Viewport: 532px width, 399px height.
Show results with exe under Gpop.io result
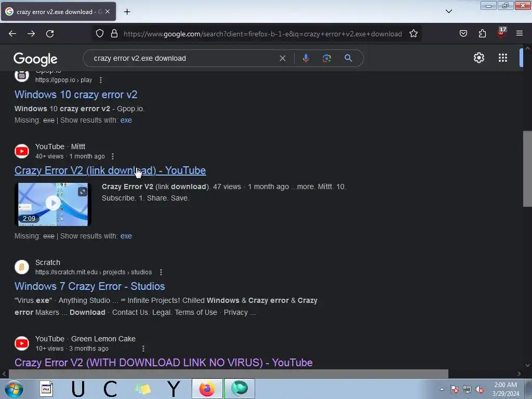(126, 120)
